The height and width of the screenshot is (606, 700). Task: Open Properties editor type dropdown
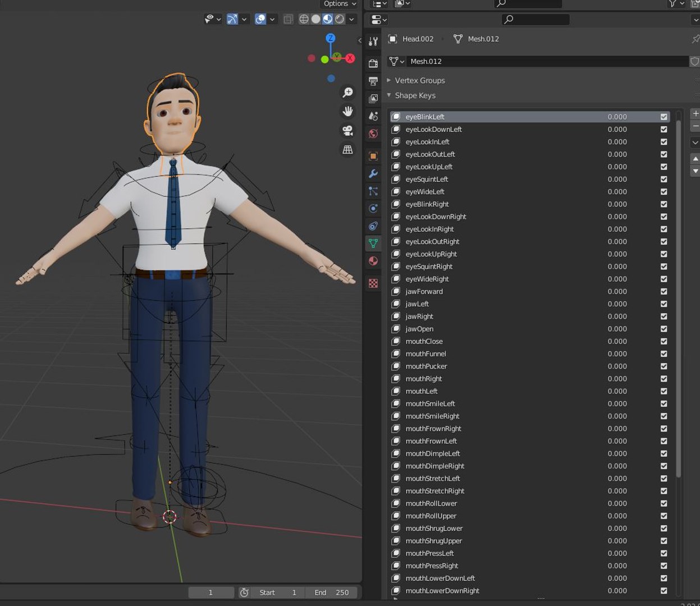point(379,20)
